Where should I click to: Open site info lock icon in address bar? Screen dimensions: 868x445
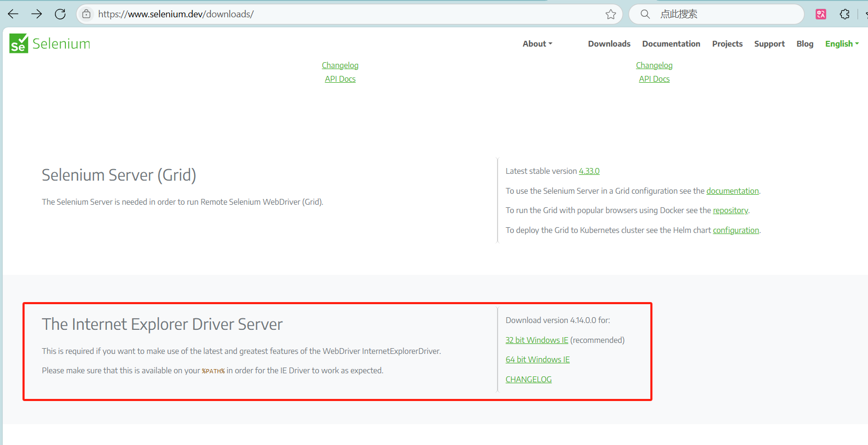[86, 14]
